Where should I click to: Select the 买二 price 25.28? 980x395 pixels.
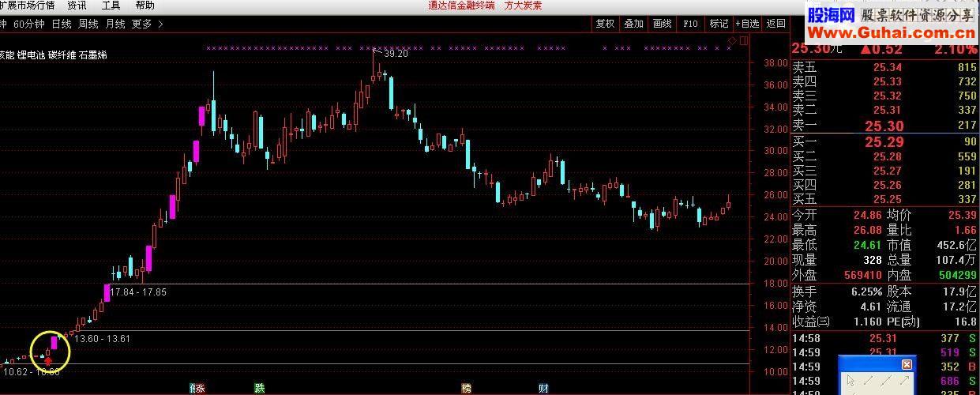point(887,157)
